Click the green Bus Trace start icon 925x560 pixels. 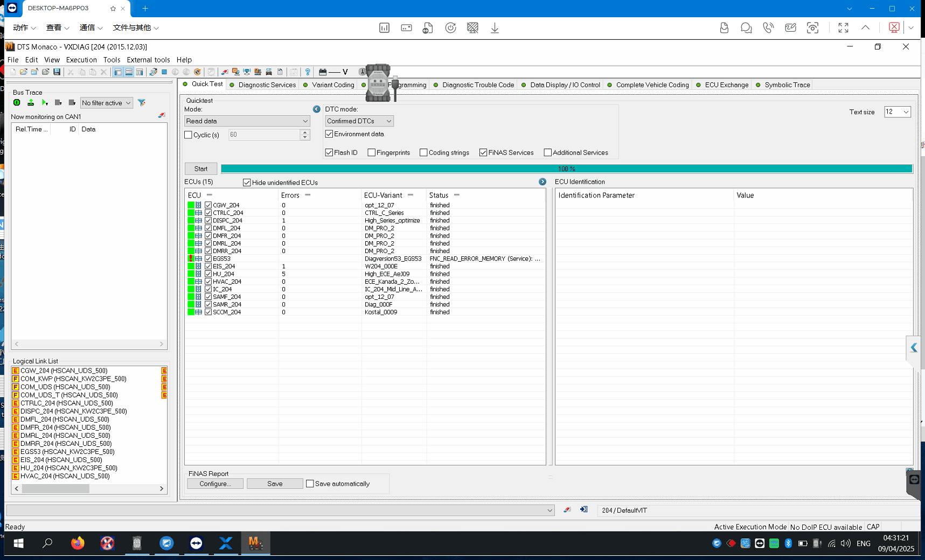coord(17,103)
